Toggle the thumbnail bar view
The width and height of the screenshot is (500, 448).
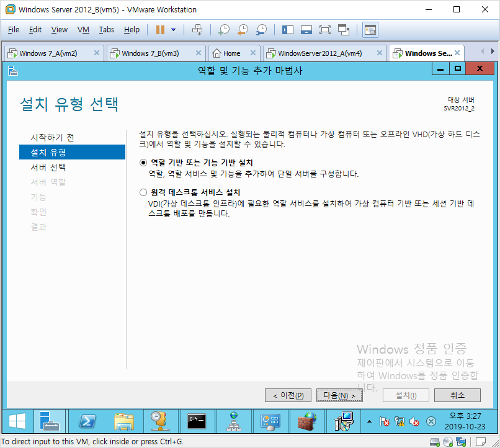(306, 30)
